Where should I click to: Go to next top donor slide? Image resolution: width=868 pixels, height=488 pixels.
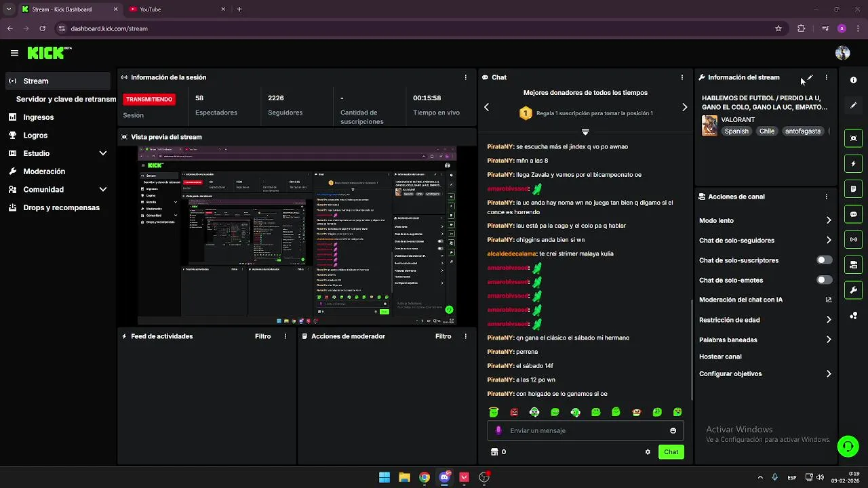(684, 107)
